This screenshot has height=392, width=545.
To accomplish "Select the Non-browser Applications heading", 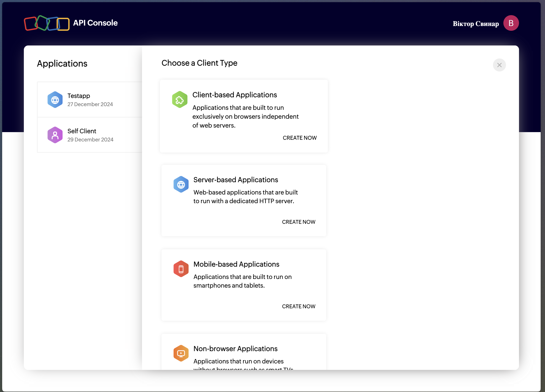I will tap(235, 348).
